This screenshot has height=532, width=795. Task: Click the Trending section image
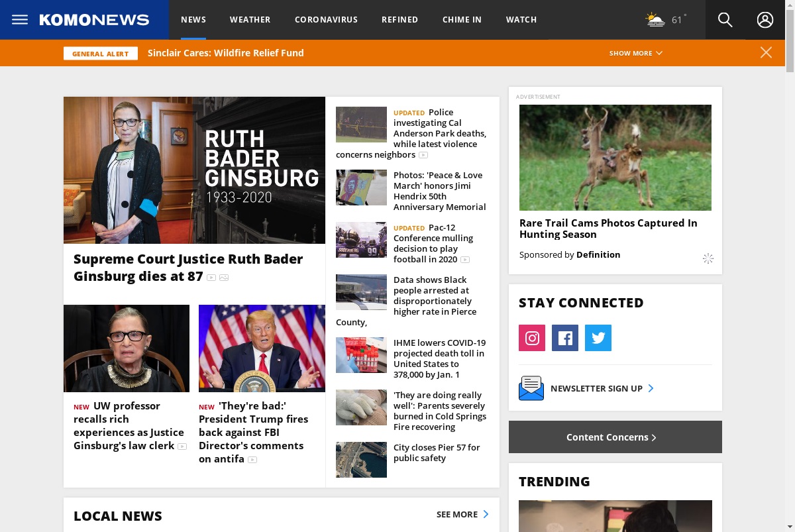[x=615, y=516]
